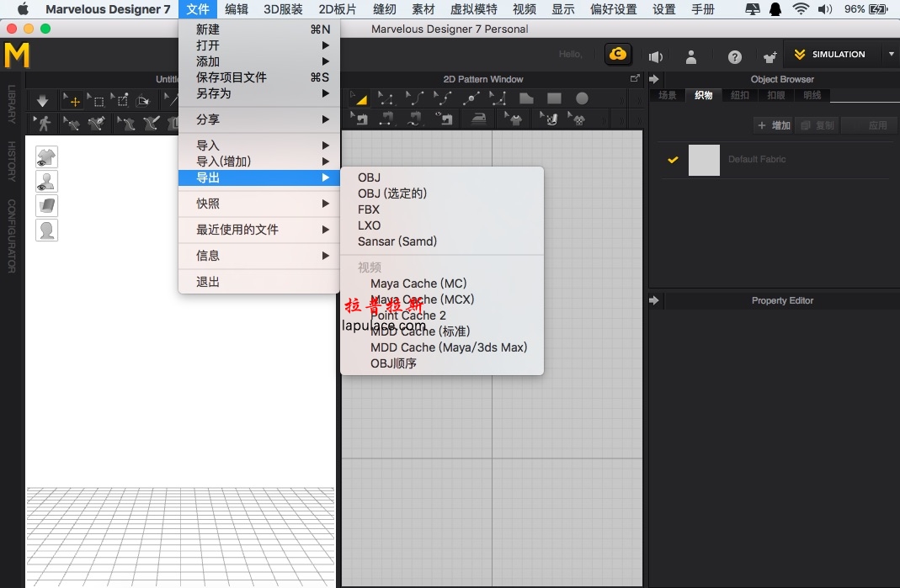Screen dimensions: 900x588
Task: Toggle the Default Fabric yellow checkmark
Action: coord(673,160)
